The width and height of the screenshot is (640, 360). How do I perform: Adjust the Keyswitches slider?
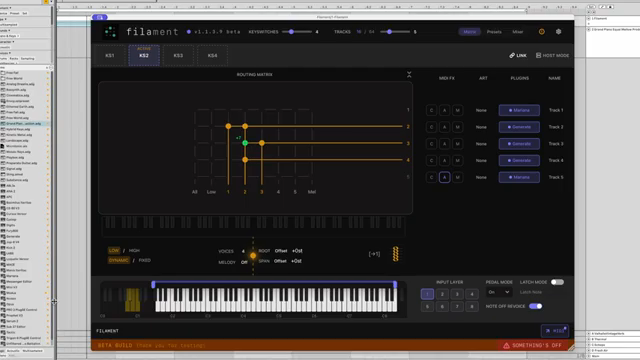[297, 31]
